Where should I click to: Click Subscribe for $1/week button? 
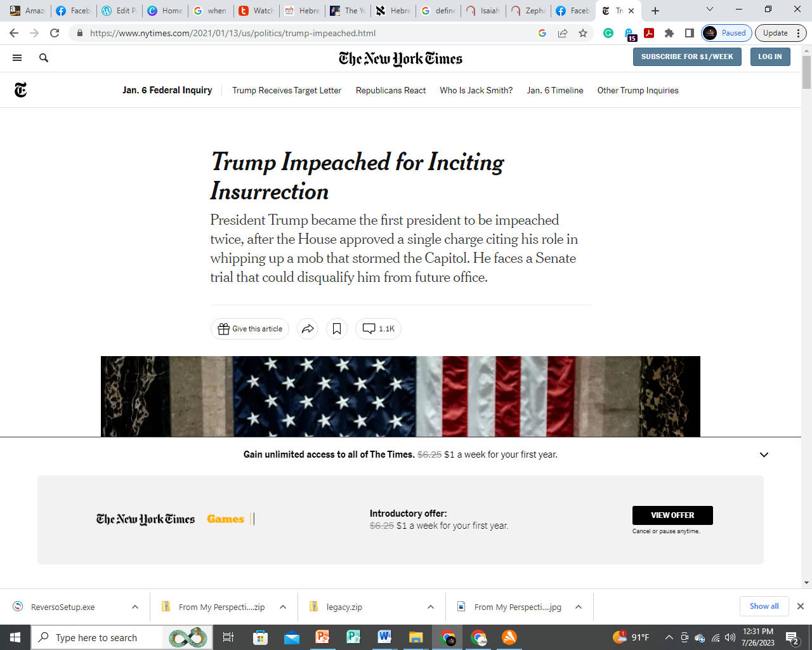coord(687,56)
